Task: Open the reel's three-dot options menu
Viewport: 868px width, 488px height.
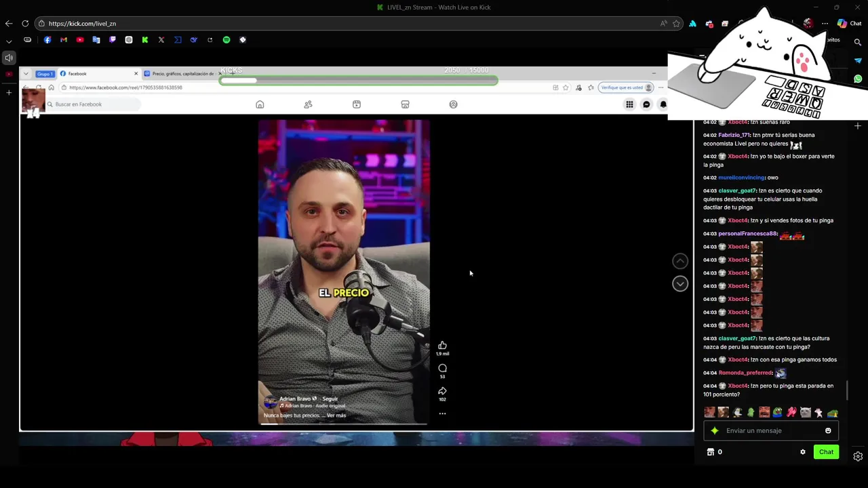Action: pyautogui.click(x=442, y=413)
